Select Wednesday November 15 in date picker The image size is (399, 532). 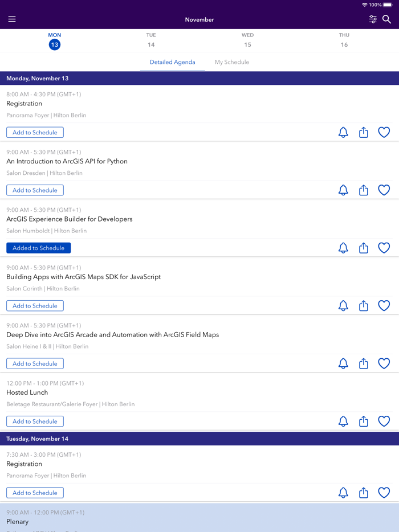(247, 40)
